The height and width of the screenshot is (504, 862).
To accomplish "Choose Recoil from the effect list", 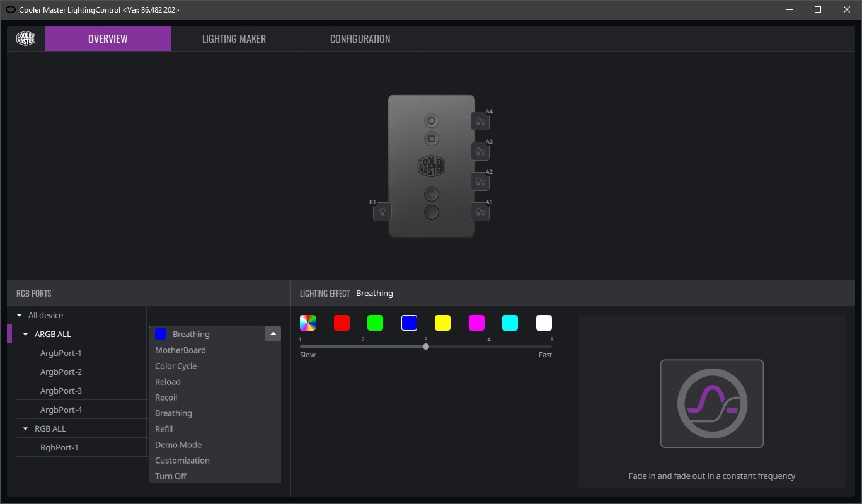I will coord(215,398).
